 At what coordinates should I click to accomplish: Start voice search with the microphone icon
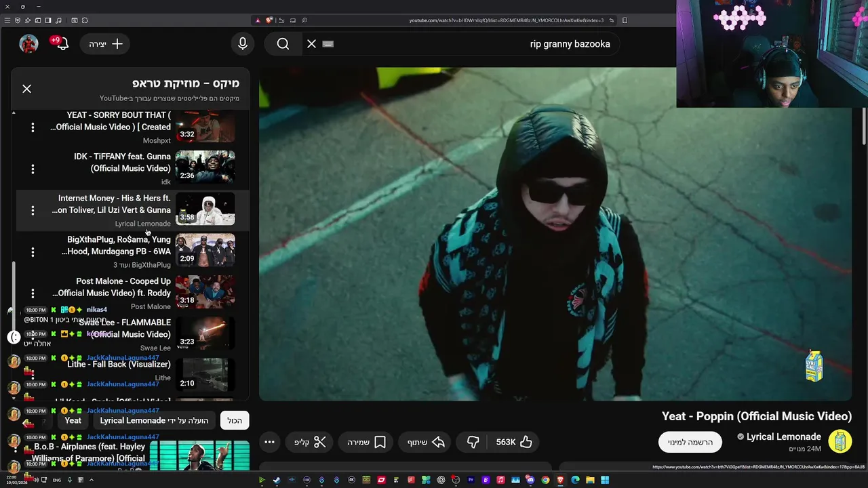click(x=243, y=44)
